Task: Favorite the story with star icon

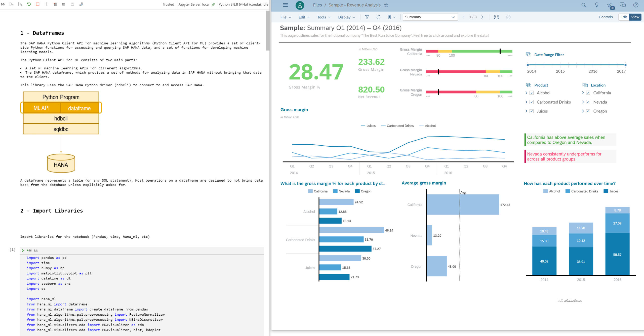Action: click(x=386, y=5)
